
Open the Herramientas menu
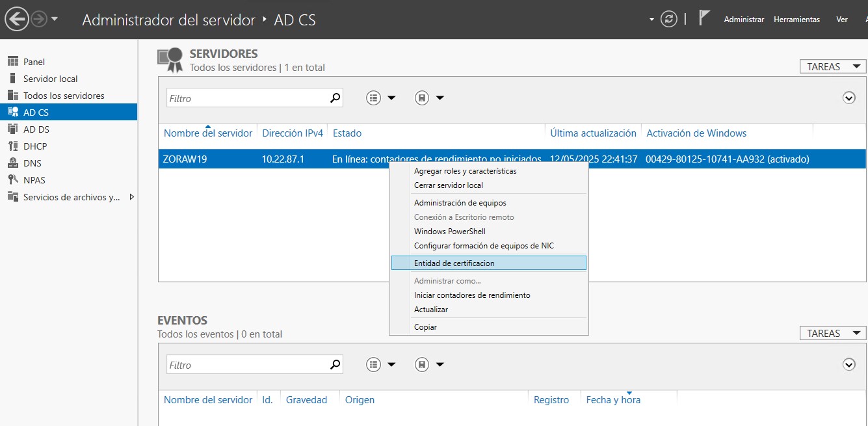(796, 20)
